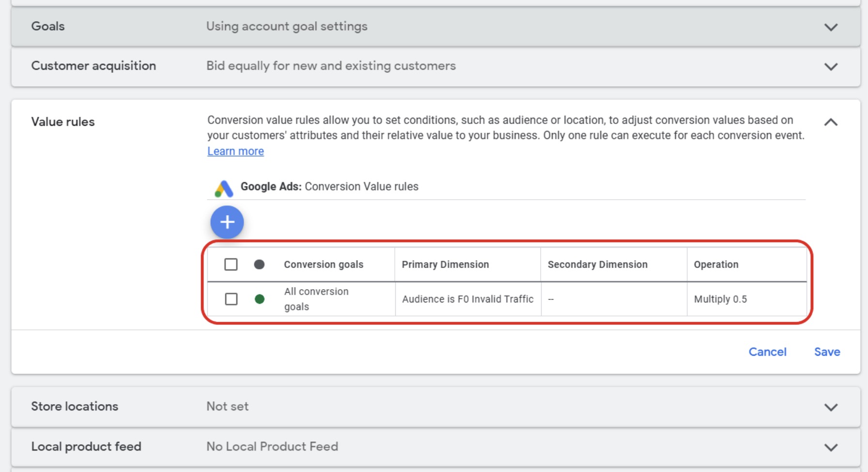This screenshot has width=868, height=472.
Task: Open the Learn more link
Action: click(x=235, y=151)
